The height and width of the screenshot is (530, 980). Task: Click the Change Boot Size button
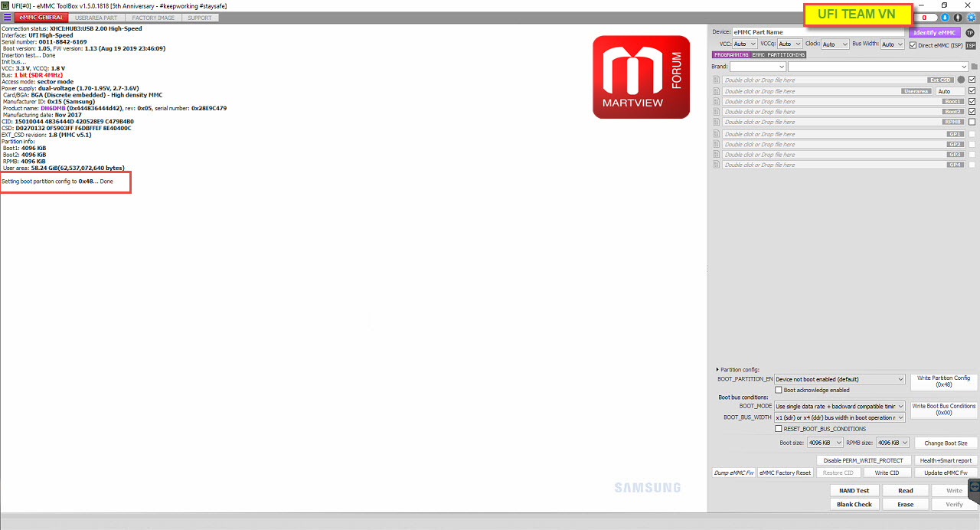pos(945,443)
